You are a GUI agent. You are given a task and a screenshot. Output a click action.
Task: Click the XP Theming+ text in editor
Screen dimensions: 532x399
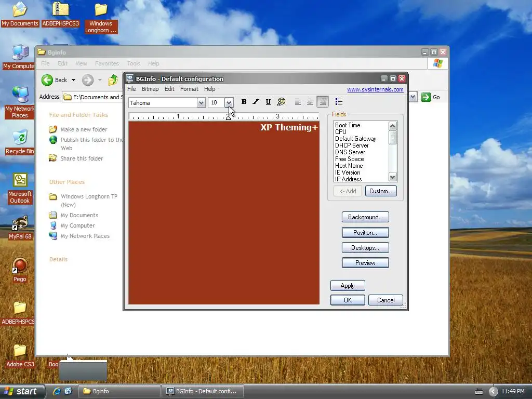pos(289,128)
